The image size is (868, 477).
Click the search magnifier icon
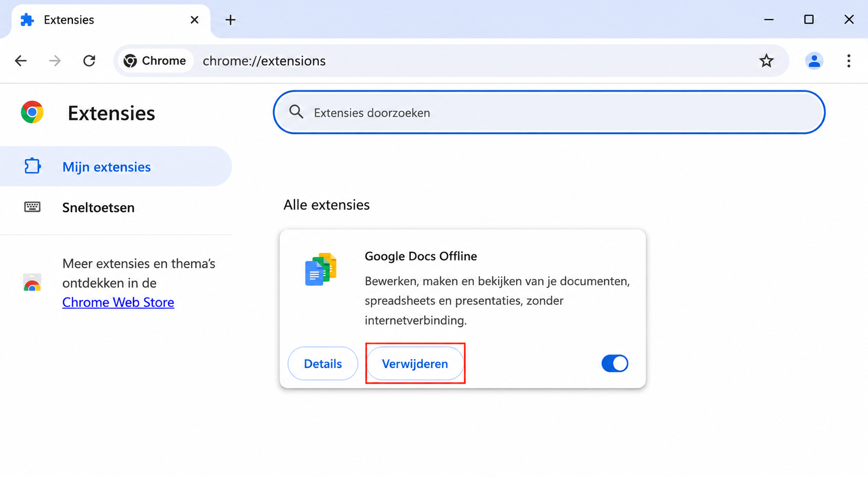click(296, 112)
